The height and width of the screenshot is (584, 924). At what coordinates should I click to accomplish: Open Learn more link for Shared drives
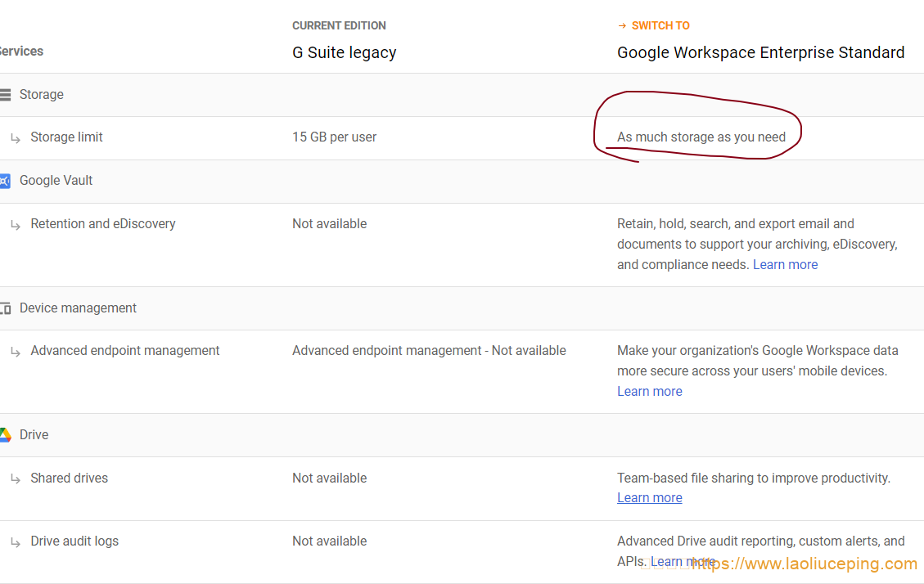(649, 498)
